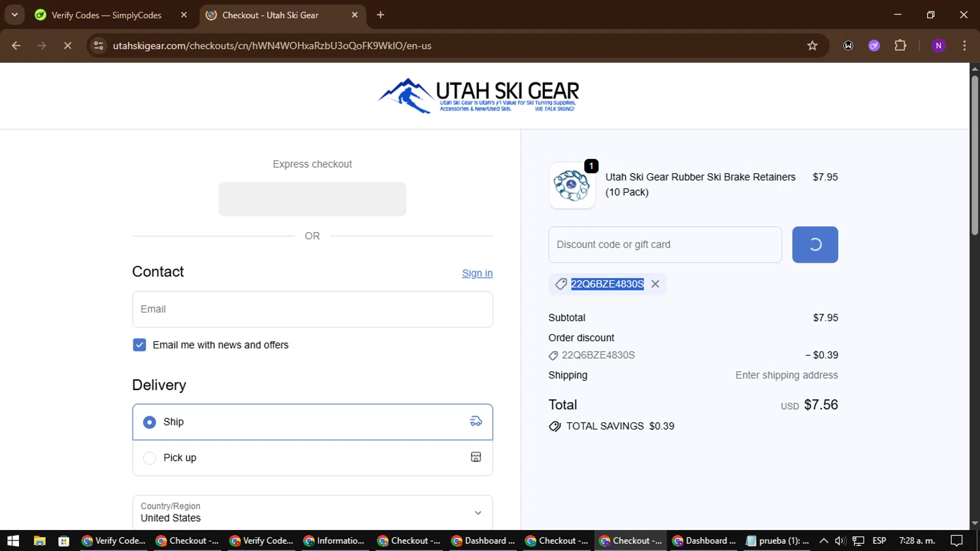Click the – $0.39 discount amount

point(821,356)
